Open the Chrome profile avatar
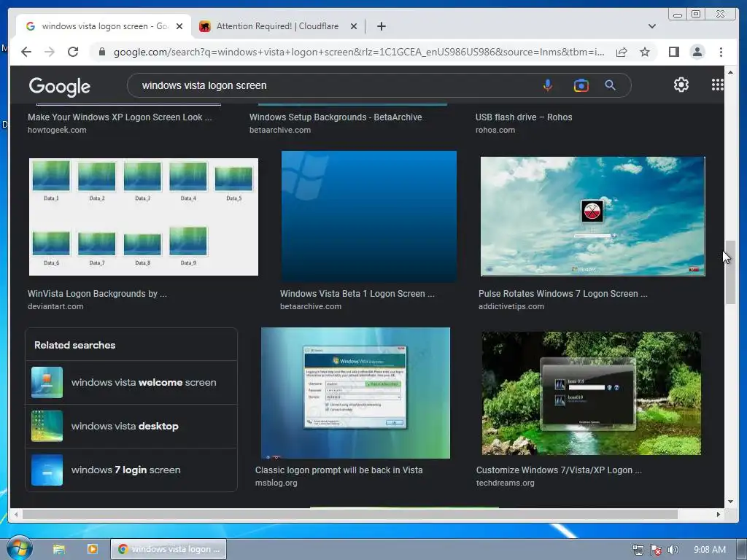Screen dimensions: 747x560 [697, 52]
